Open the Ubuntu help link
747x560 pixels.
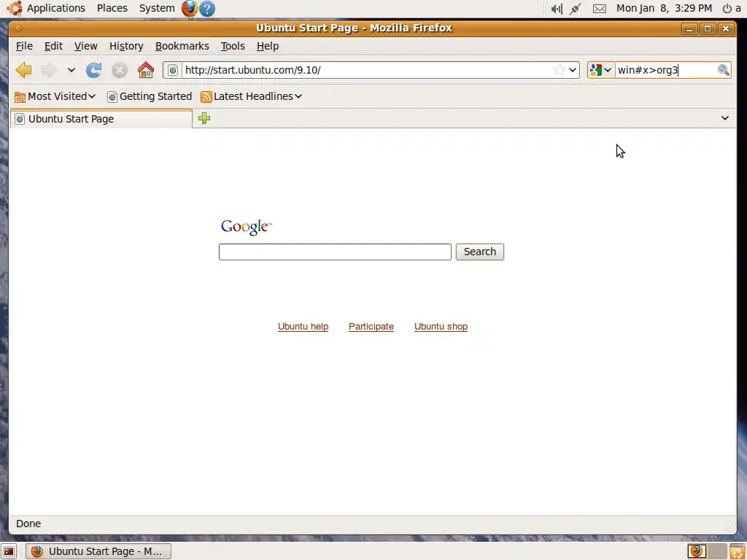pos(303,327)
